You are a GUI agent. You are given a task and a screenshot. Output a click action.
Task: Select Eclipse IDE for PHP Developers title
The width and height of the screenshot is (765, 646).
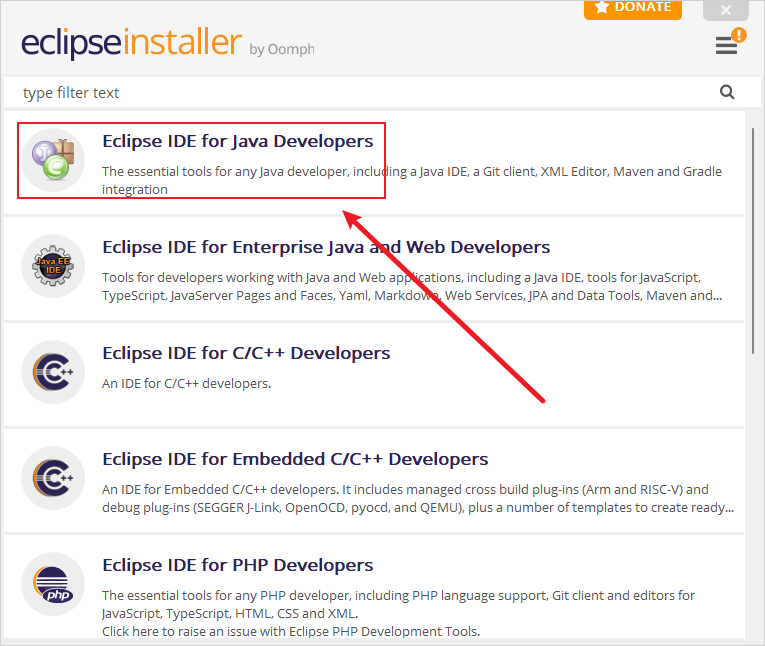238,565
